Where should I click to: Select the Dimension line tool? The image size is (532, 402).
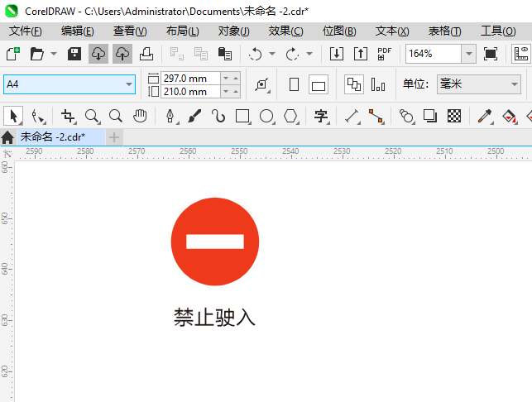pyautogui.click(x=352, y=116)
